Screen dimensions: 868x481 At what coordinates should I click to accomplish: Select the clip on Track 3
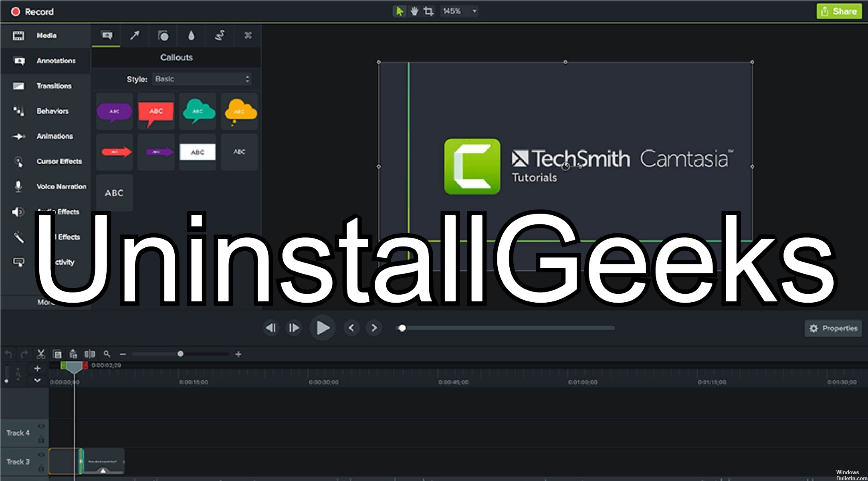[103, 461]
